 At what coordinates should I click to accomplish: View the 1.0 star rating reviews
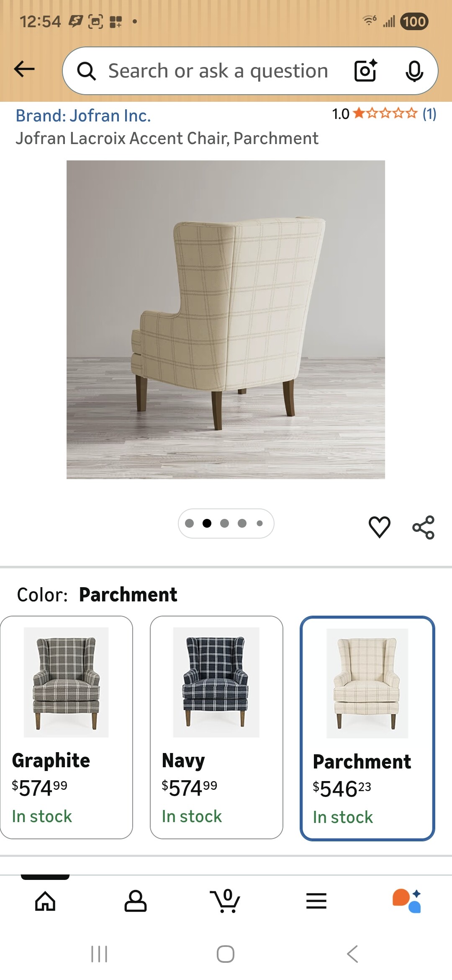(384, 113)
